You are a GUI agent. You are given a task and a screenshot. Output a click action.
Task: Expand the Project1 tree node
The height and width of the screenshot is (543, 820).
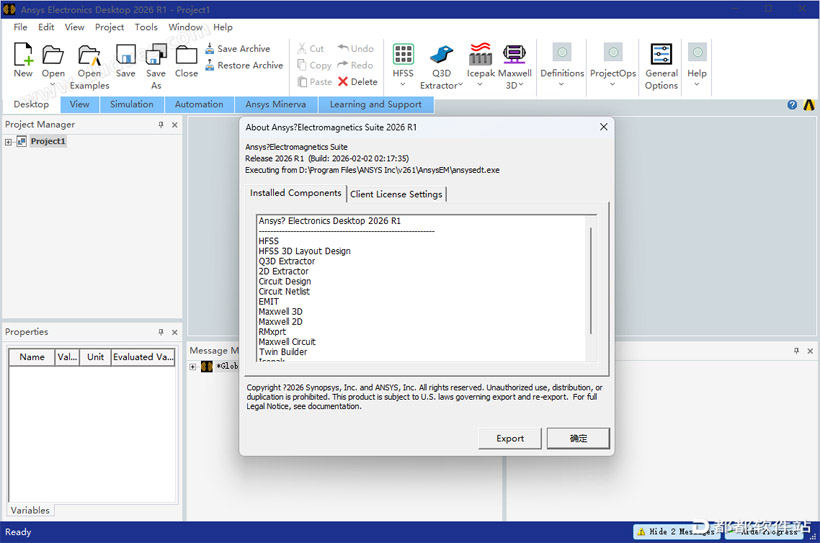pyautogui.click(x=8, y=142)
